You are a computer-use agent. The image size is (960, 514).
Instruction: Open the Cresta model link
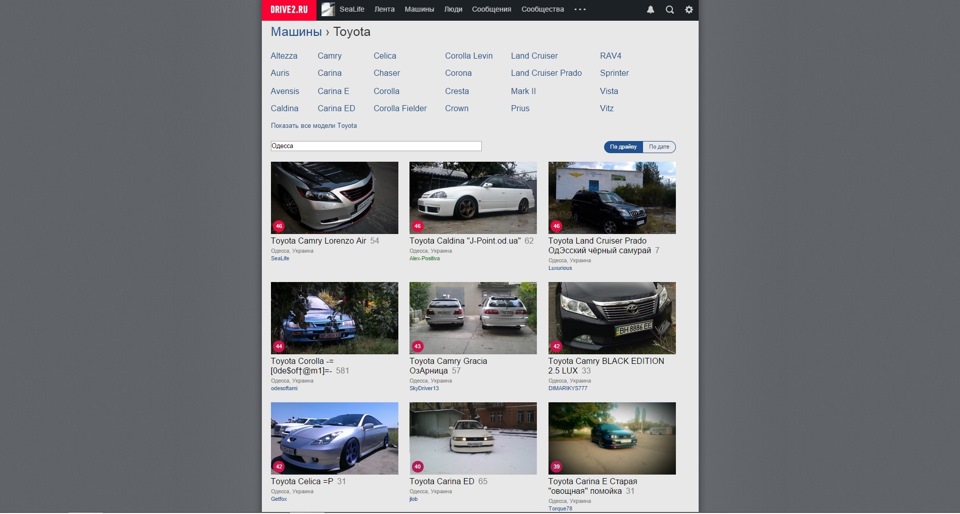click(457, 91)
